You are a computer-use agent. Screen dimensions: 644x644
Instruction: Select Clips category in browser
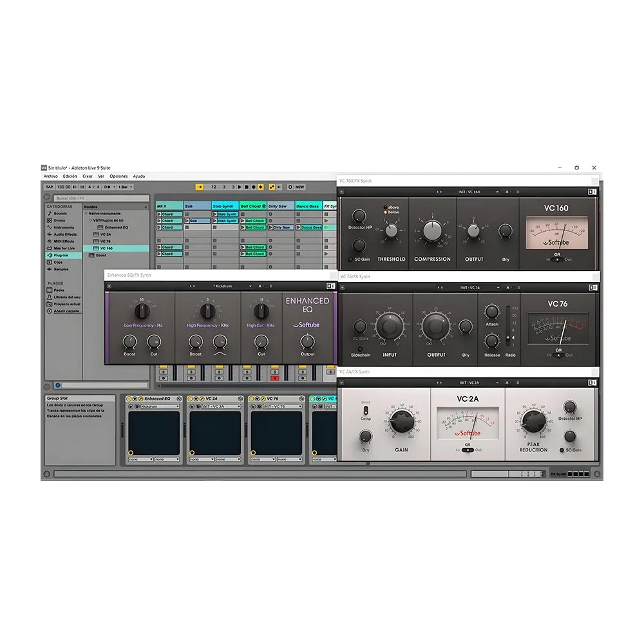(x=58, y=263)
